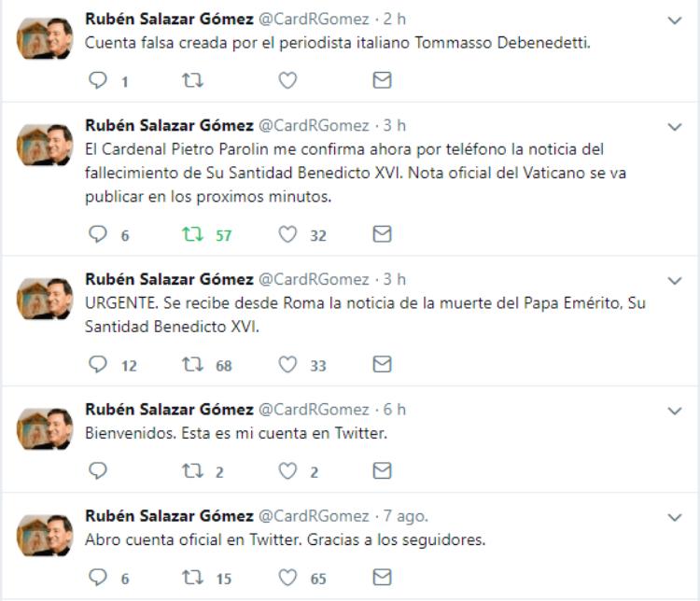Expand the menu arrow on the URGENTE tweet
This screenshot has width=700, height=601.
point(675,280)
